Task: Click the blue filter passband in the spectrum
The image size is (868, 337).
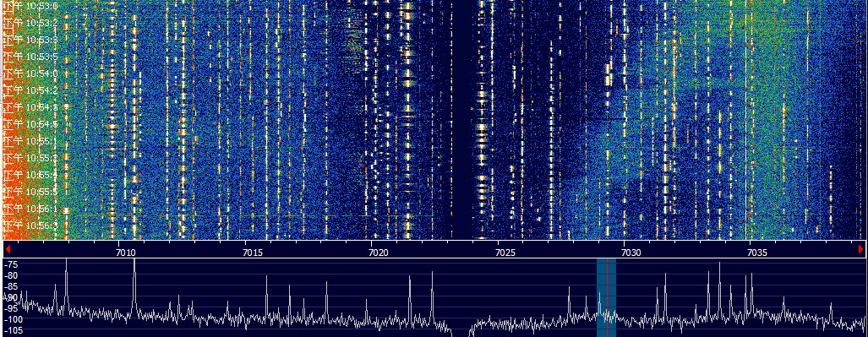Action: (x=606, y=297)
